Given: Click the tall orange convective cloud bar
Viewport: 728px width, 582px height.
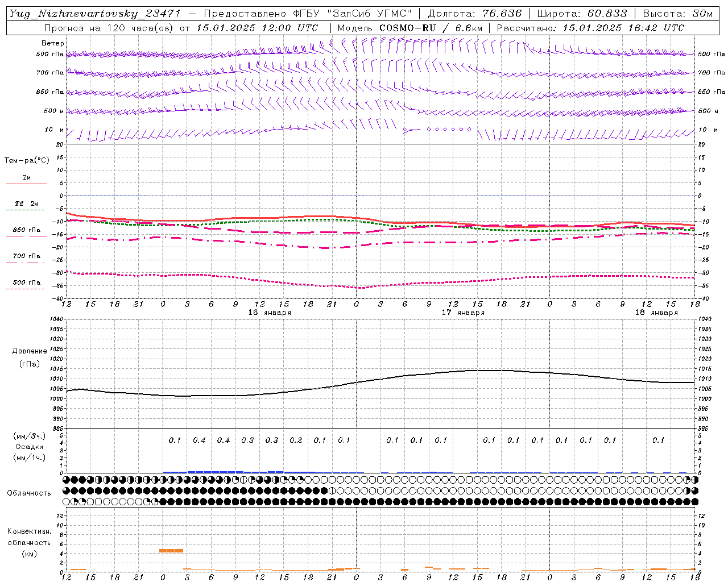Looking at the screenshot, I should [x=171, y=550].
